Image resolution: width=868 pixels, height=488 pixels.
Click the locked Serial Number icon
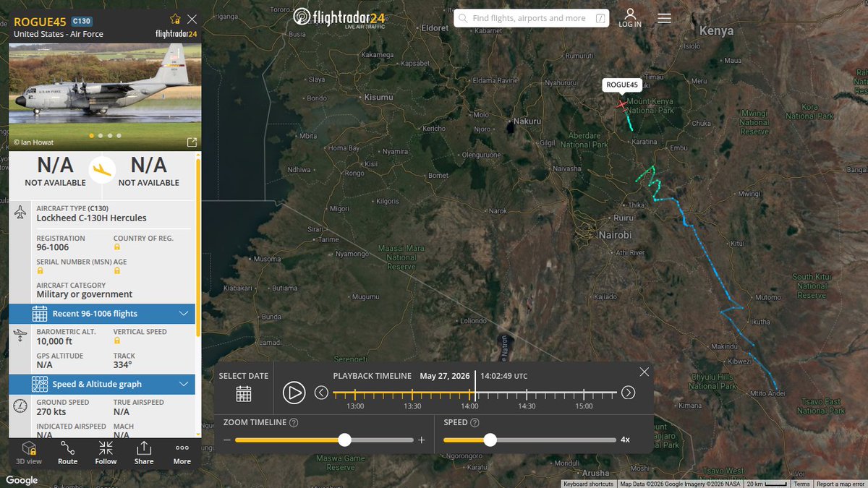pyautogui.click(x=40, y=270)
